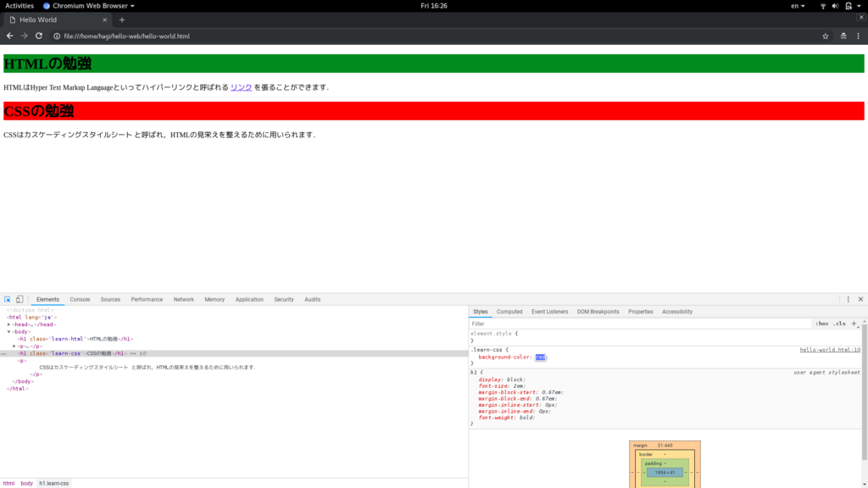Switch to the Console tab
The width and height of the screenshot is (868, 488).
tap(80, 299)
